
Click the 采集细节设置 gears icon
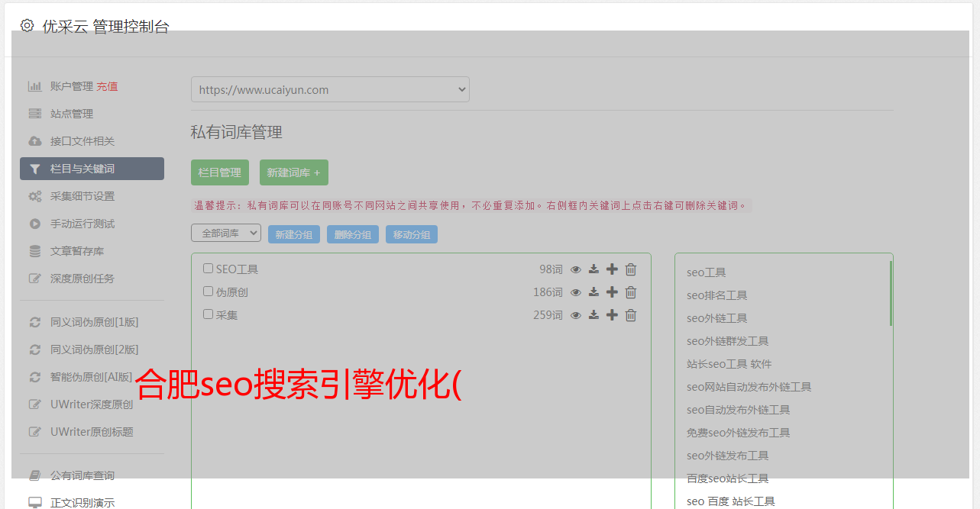(x=35, y=196)
